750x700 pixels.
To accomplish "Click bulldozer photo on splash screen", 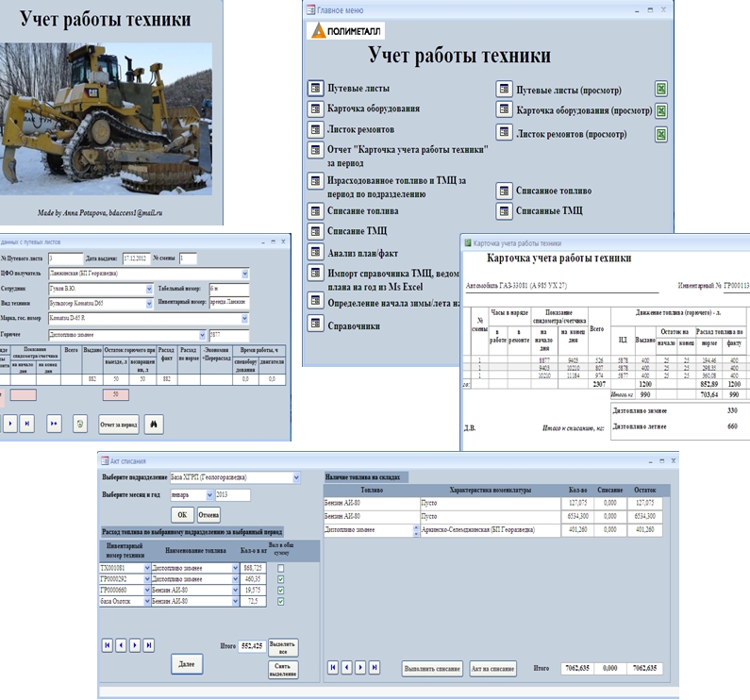I will pyautogui.click(x=106, y=119).
